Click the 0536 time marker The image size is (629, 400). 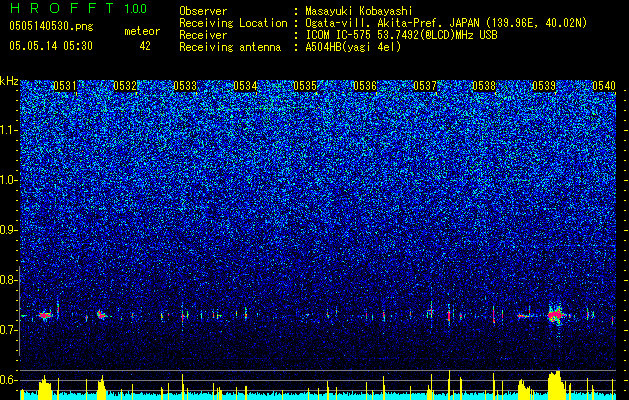click(x=365, y=86)
